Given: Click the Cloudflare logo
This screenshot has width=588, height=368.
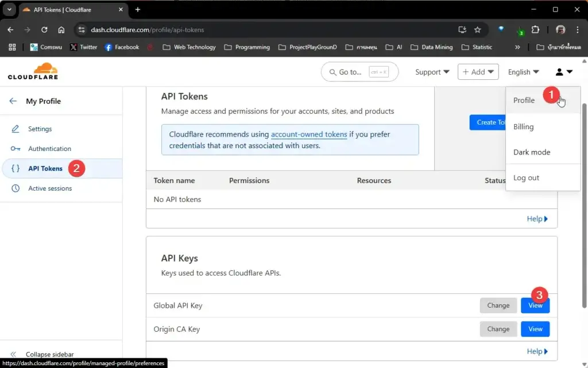Looking at the screenshot, I should (x=33, y=71).
